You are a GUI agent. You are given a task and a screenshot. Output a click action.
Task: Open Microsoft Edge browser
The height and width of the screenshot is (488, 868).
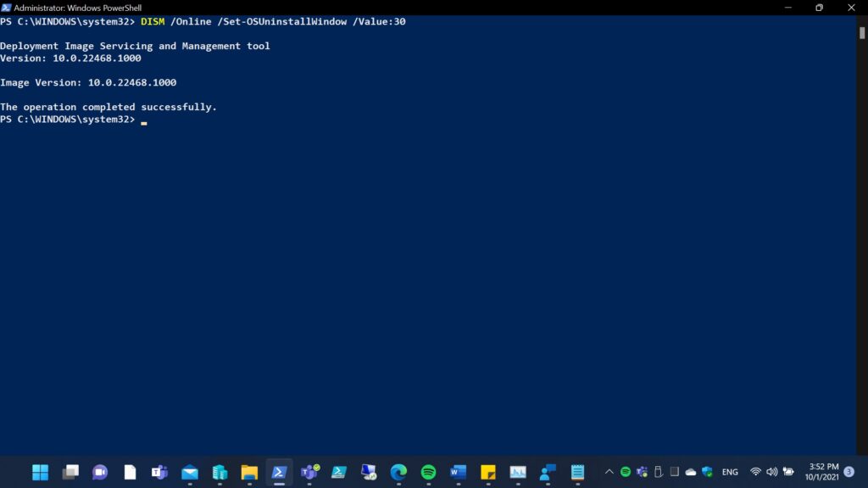[x=398, y=472]
